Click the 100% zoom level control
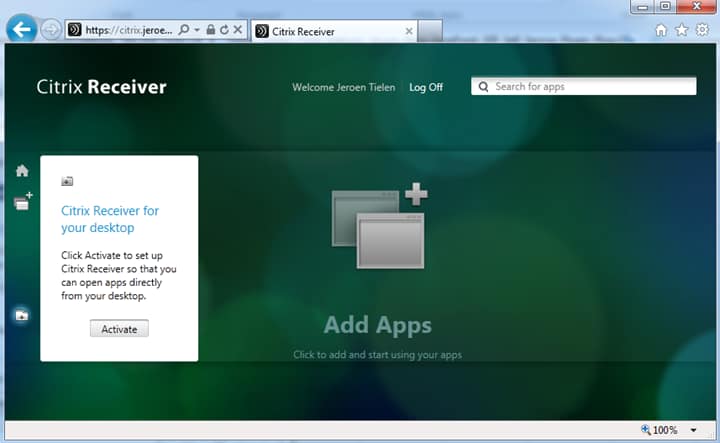The width and height of the screenshot is (720, 443). (x=659, y=430)
